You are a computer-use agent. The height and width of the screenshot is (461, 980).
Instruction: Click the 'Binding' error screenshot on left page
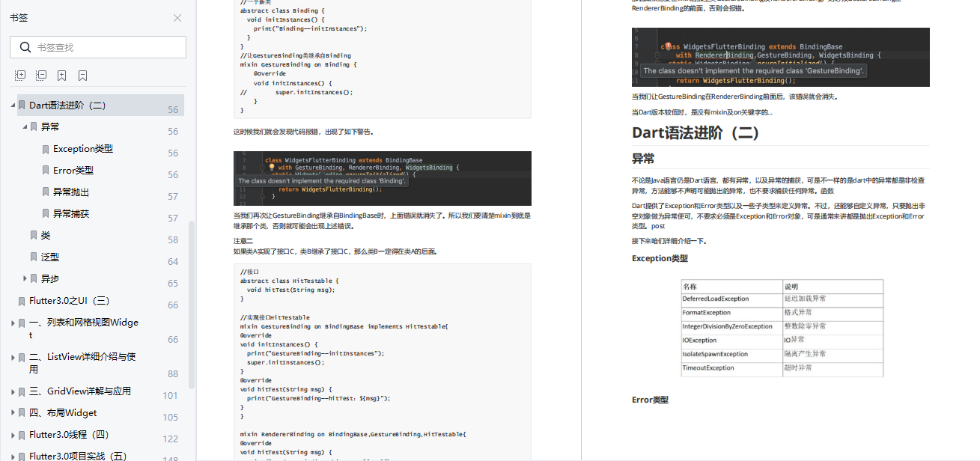[x=383, y=178]
